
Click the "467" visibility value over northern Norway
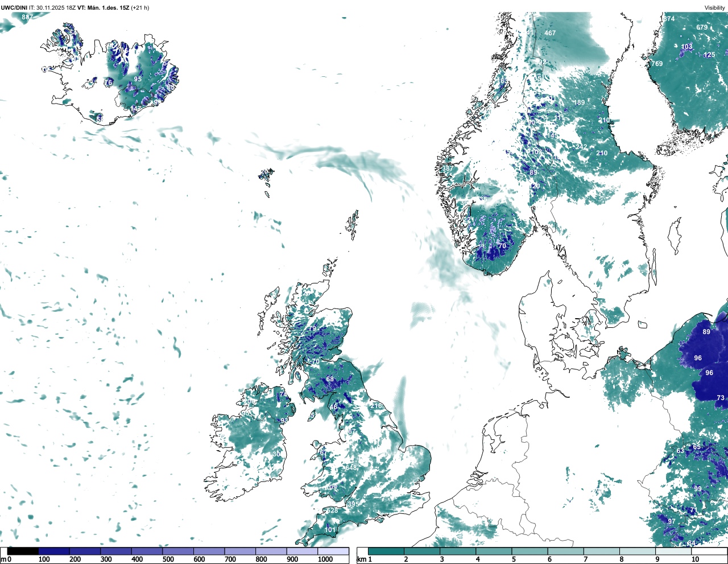(550, 33)
